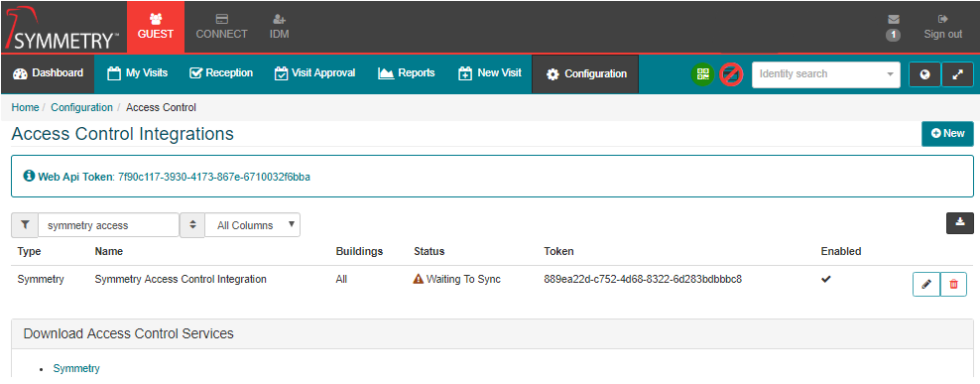Select the 'Symmetry Access Control Integration' name cell
Viewport: 980px width, 384px height.
181,280
